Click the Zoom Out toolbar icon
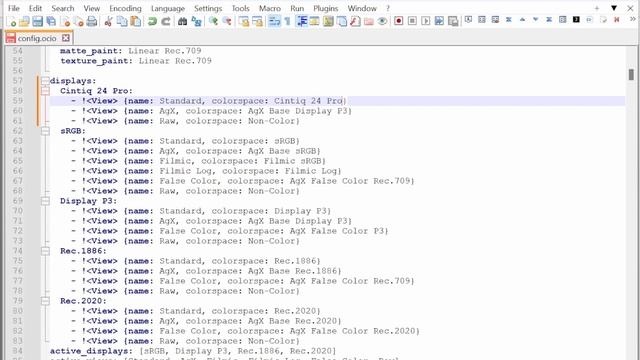Viewport: 640px width, 360px height. (227, 21)
